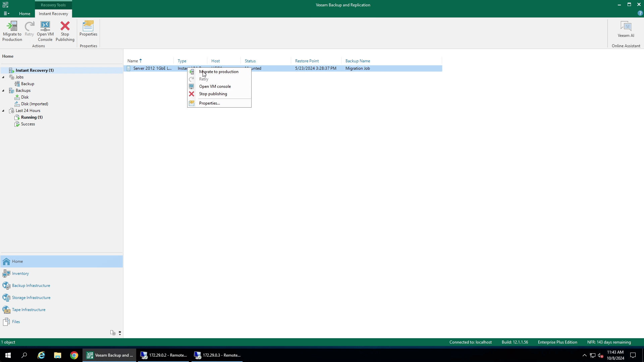Viewport: 644px width, 362px height.
Task: Open the Windows notification center
Action: tap(633, 355)
